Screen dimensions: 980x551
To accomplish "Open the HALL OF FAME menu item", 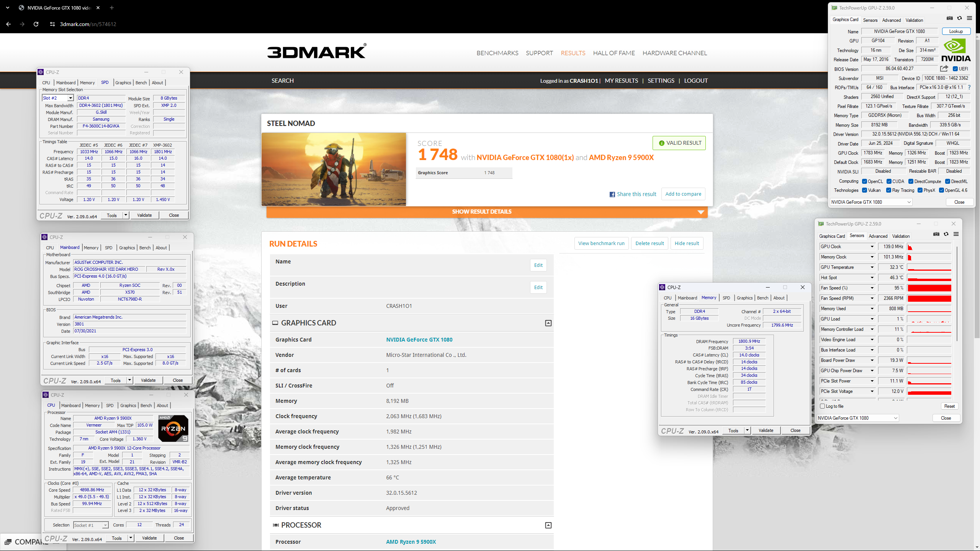I will point(614,53).
